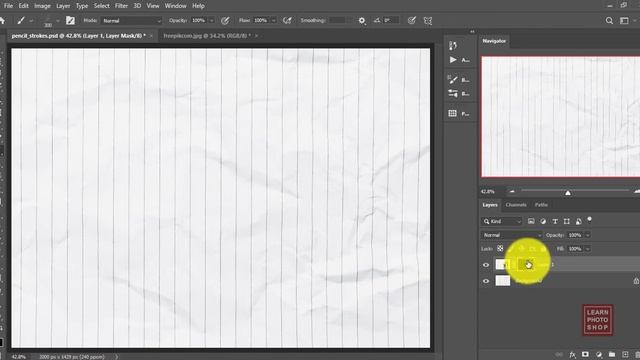Image resolution: width=640 pixels, height=360 pixels.
Task: Close the freepikcom.jpg tab
Action: click(x=256, y=36)
